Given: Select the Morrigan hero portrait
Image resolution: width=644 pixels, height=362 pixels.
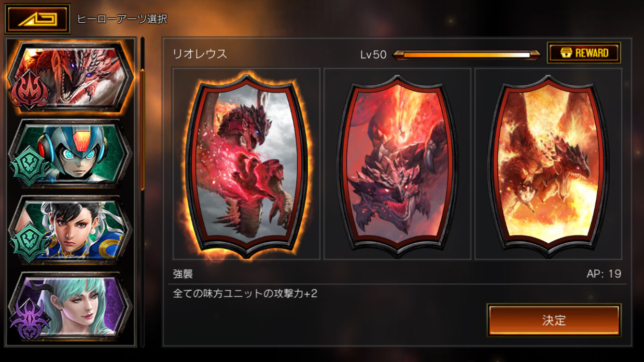Looking at the screenshot, I should click(70, 306).
